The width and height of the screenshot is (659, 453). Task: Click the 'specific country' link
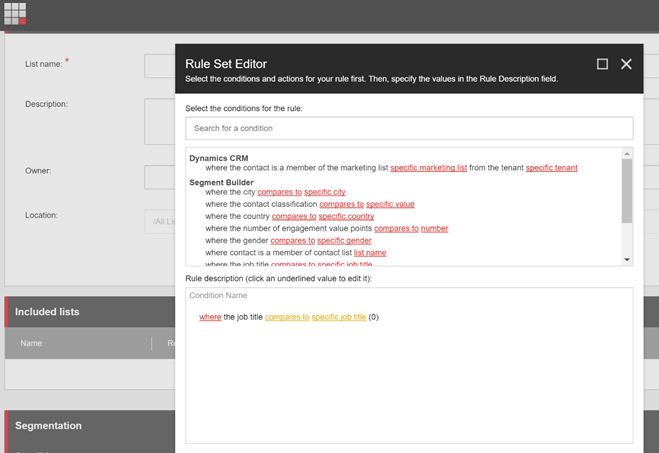point(346,216)
